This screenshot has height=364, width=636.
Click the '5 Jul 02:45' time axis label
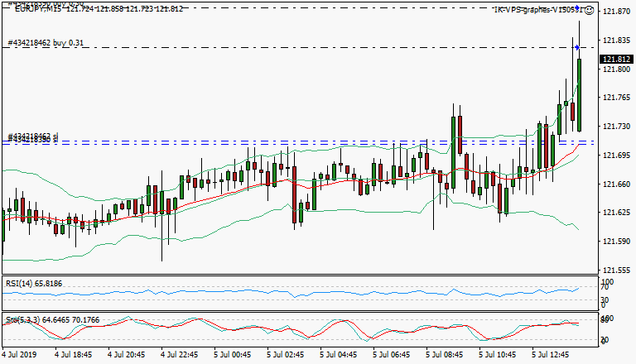click(285, 355)
